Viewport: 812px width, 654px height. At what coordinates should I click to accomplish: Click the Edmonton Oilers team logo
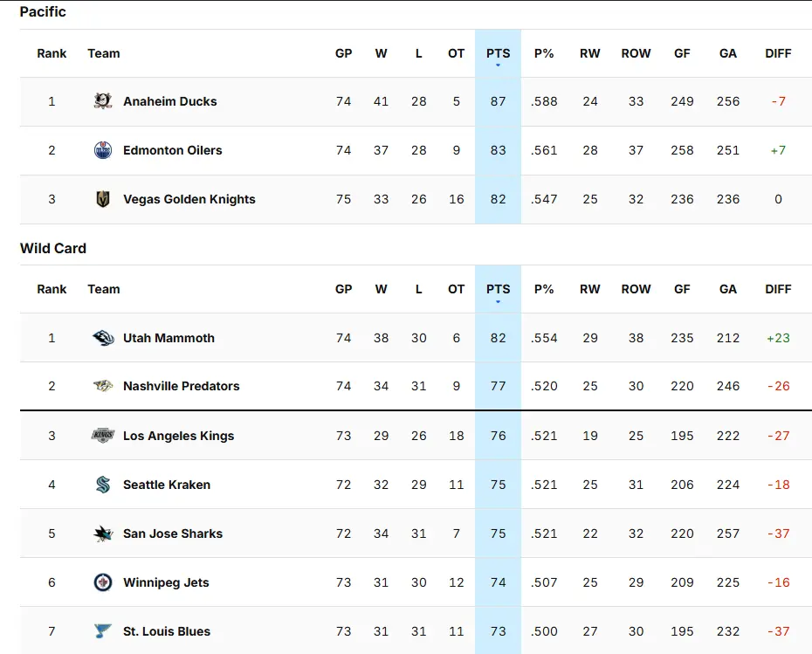click(103, 150)
